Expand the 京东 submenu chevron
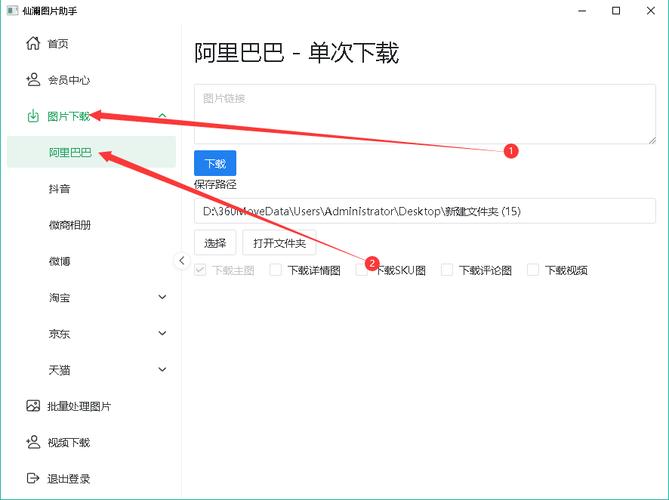 162,333
